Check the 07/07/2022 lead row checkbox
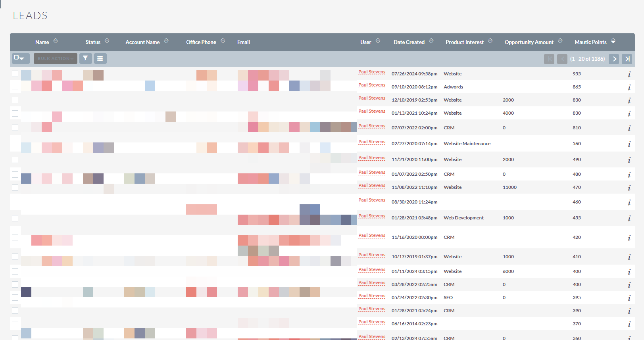The height and width of the screenshot is (340, 644). [15, 128]
